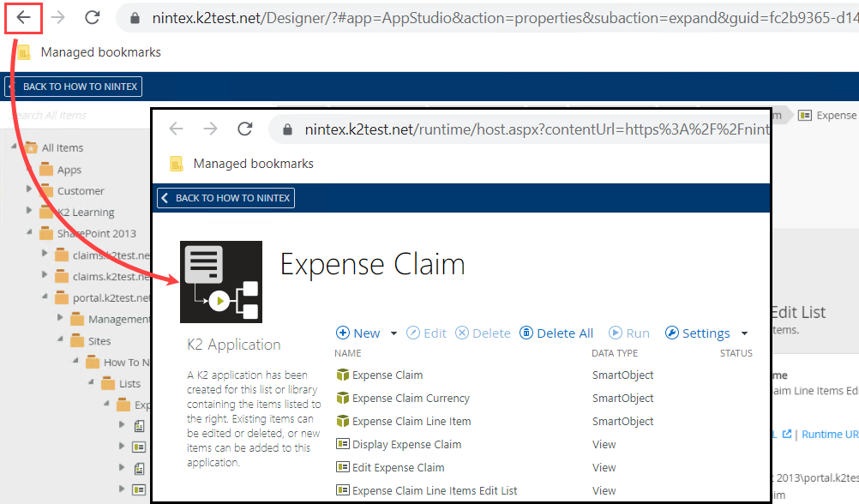Select the Edit Expense Claim view row
The image size is (859, 504).
pos(544,467)
